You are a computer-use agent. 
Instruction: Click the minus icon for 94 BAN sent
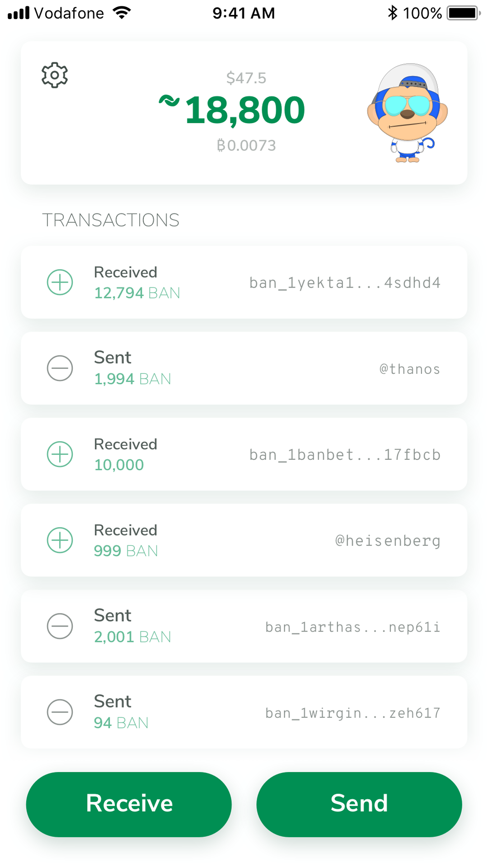[60, 712]
